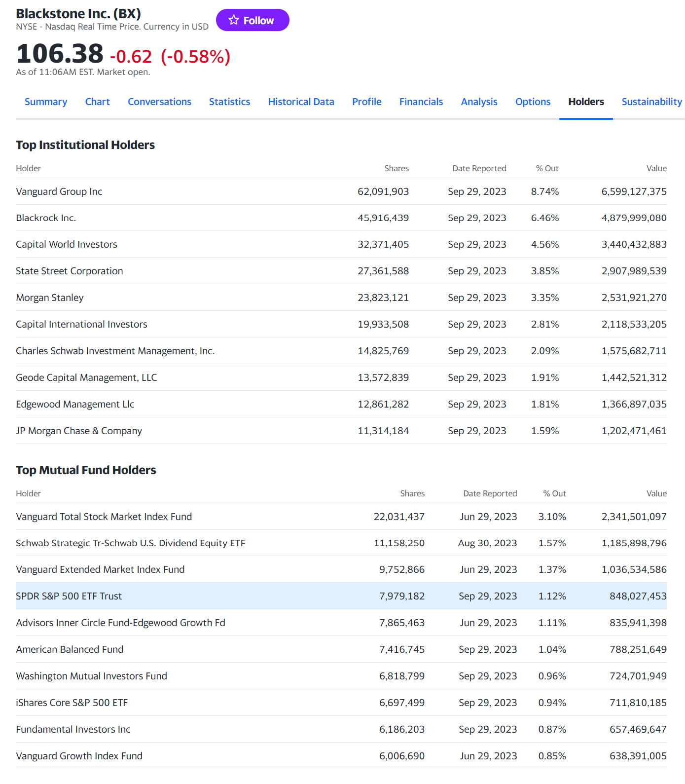
Task: Click the active Holders tab
Action: pyautogui.click(x=586, y=102)
